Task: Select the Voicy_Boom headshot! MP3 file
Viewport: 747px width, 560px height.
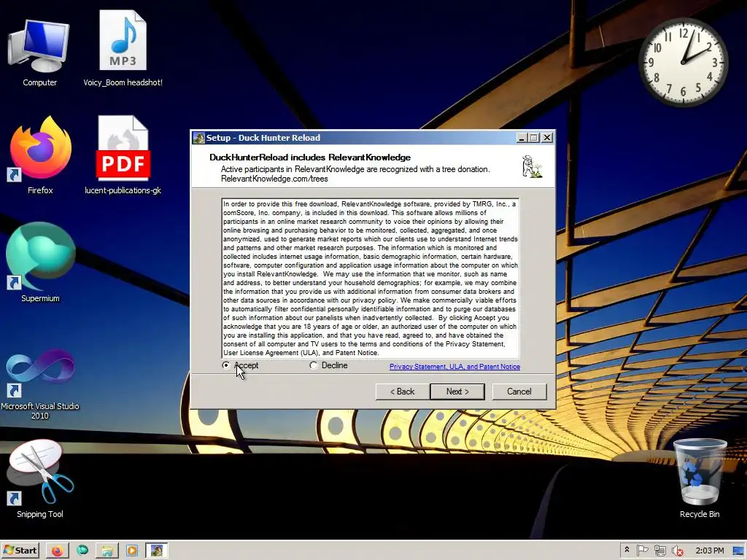Action: coord(123,49)
